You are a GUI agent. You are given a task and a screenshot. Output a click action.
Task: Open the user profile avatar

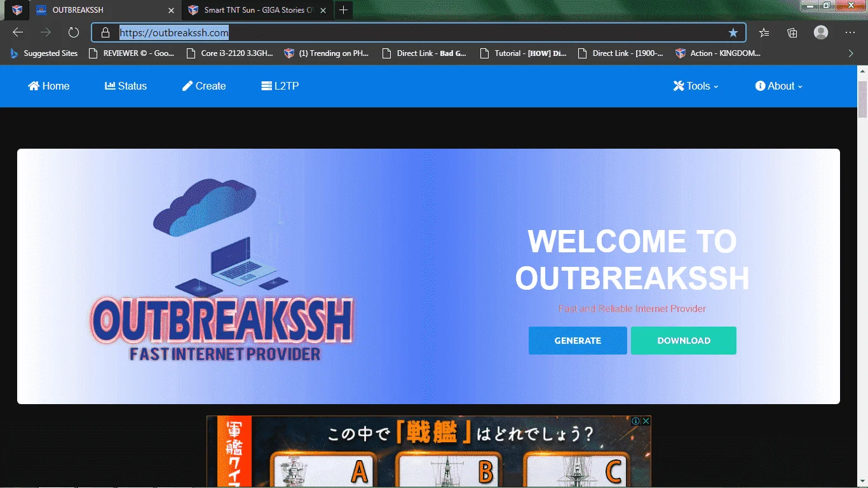tap(821, 32)
